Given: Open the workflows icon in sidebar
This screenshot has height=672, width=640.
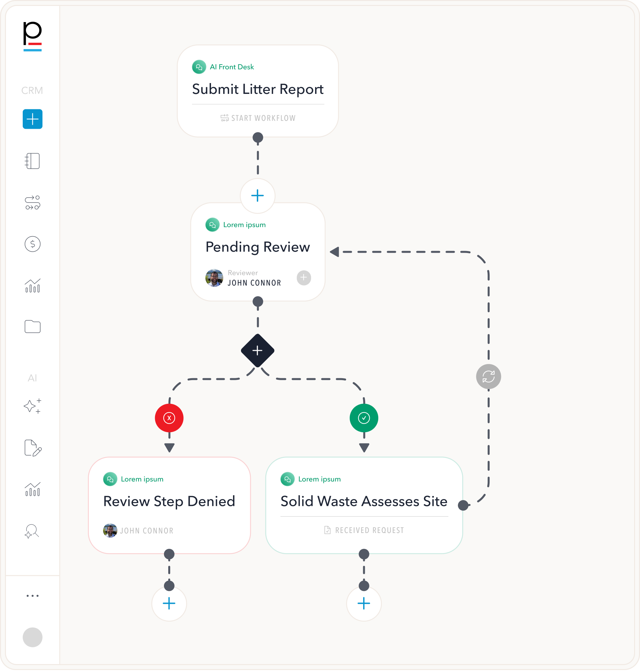Looking at the screenshot, I should [x=32, y=203].
